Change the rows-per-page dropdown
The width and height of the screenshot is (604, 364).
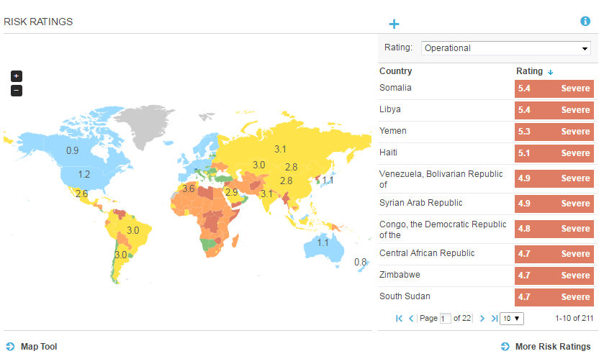tap(512, 318)
